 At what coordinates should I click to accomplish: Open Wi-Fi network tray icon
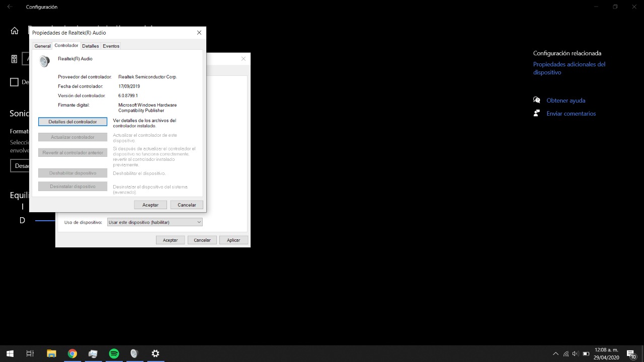coord(566,354)
